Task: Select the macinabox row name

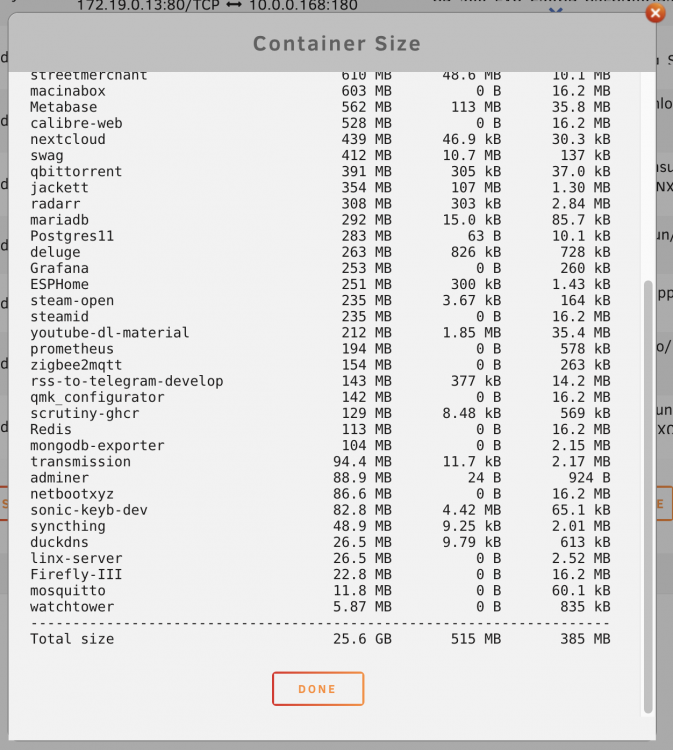Action: (67, 91)
